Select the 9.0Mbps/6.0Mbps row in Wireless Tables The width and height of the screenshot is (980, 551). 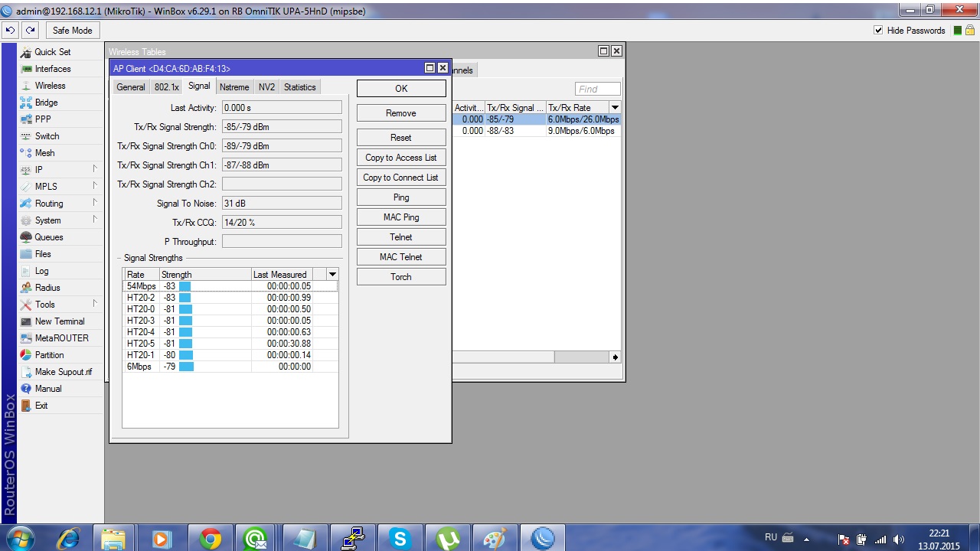coord(537,131)
